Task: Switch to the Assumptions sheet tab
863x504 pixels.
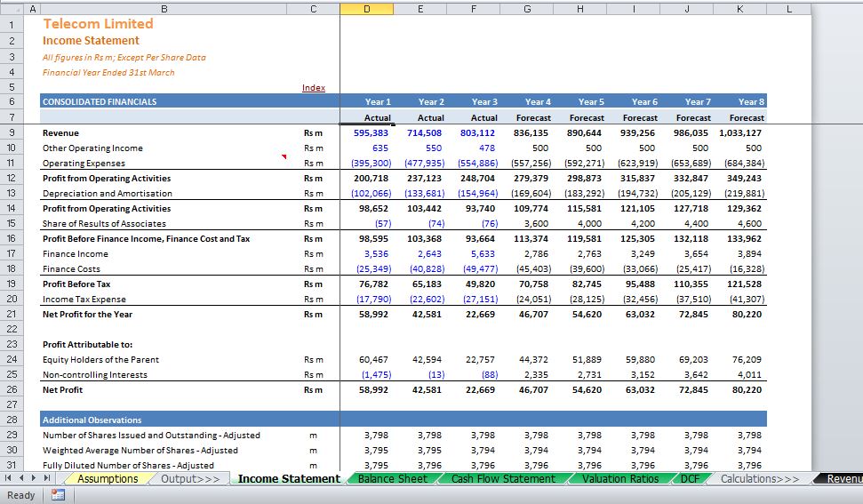Action: 108,479
